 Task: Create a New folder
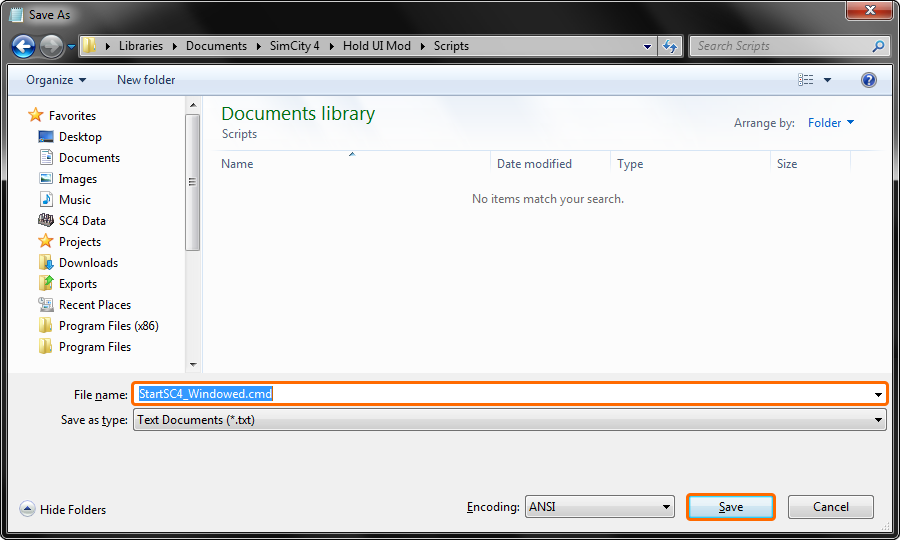click(146, 80)
